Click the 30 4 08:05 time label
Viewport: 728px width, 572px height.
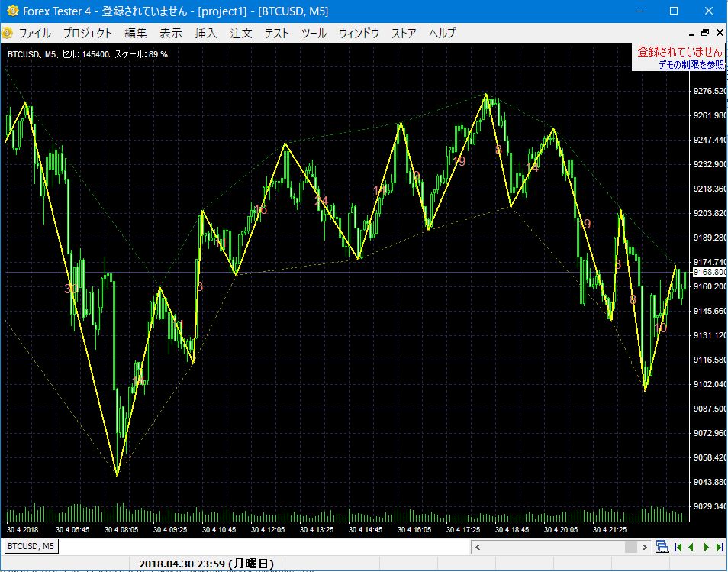pyautogui.click(x=121, y=530)
